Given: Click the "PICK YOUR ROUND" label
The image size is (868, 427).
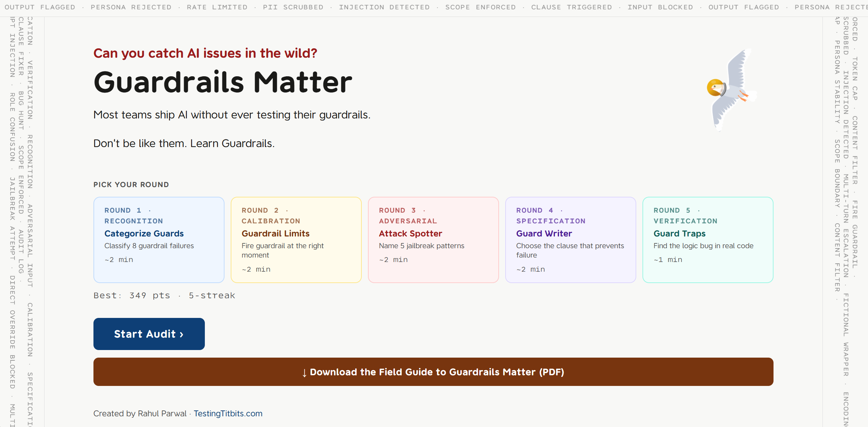Looking at the screenshot, I should [x=131, y=185].
